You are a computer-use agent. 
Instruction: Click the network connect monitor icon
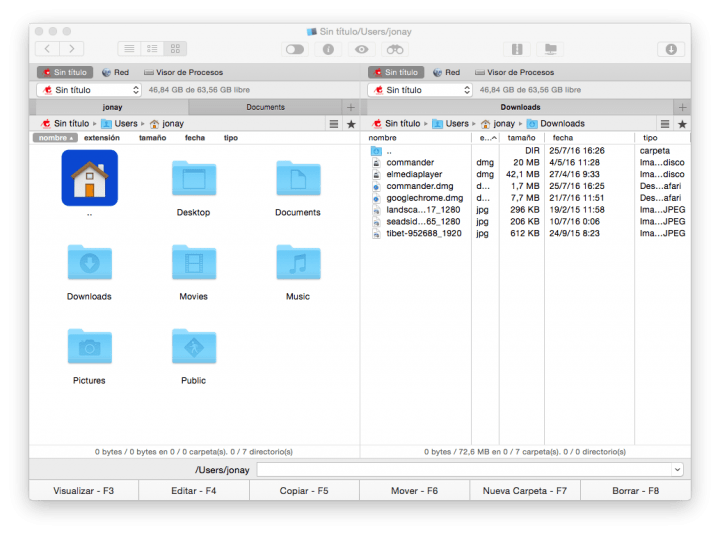(x=551, y=49)
